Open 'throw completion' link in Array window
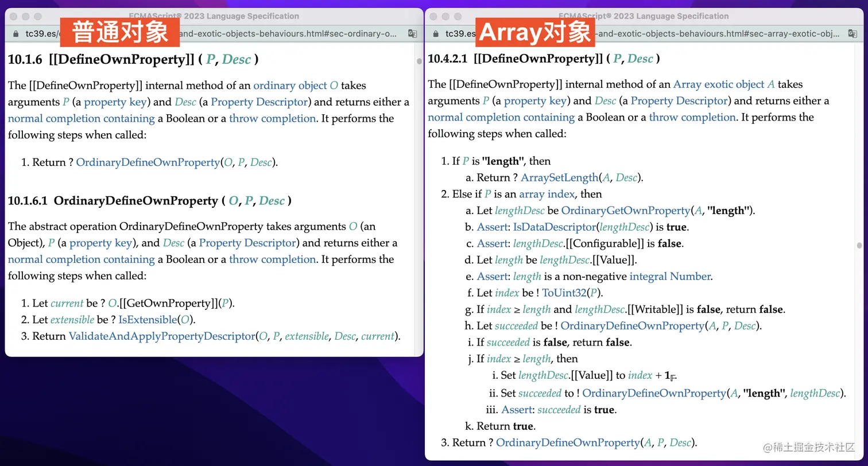 click(x=692, y=118)
